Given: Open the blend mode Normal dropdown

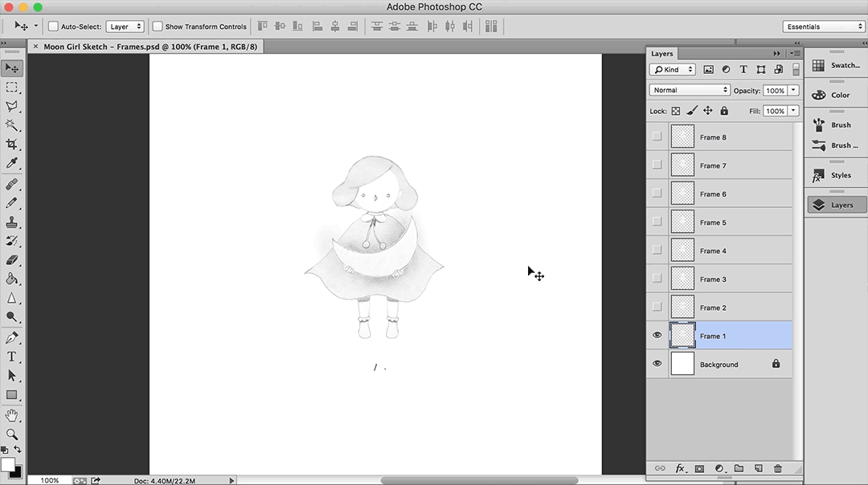Looking at the screenshot, I should (x=690, y=90).
